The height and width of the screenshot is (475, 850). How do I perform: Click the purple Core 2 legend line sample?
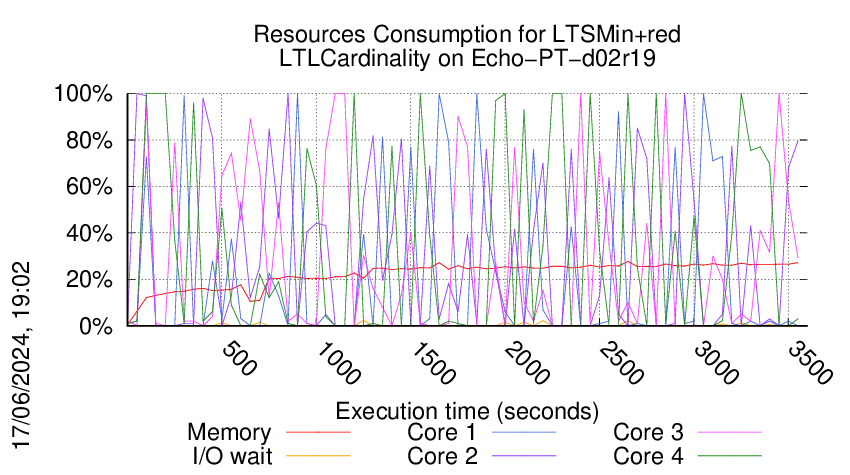524,456
